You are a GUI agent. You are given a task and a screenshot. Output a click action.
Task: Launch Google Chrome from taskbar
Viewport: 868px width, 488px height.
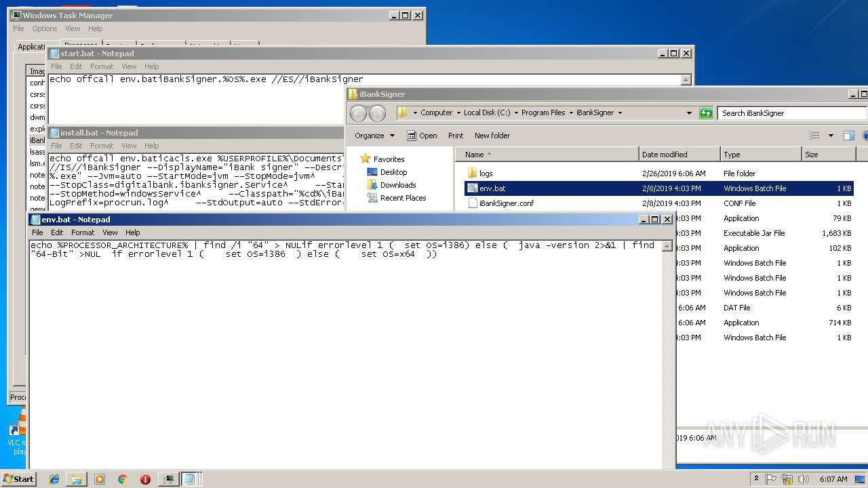[x=122, y=479]
